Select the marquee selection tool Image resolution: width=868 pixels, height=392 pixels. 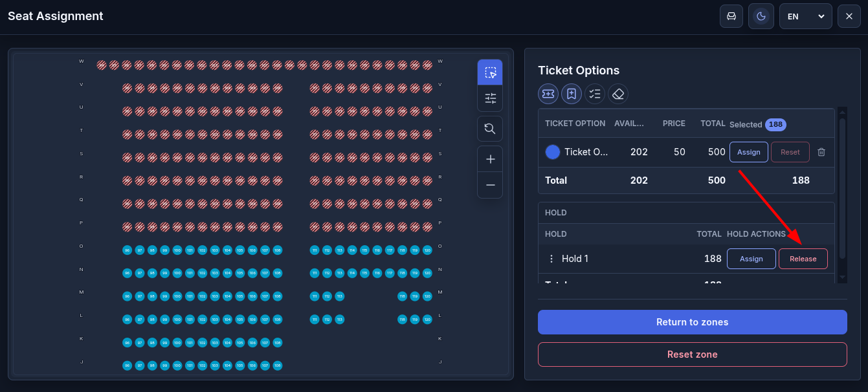click(490, 72)
